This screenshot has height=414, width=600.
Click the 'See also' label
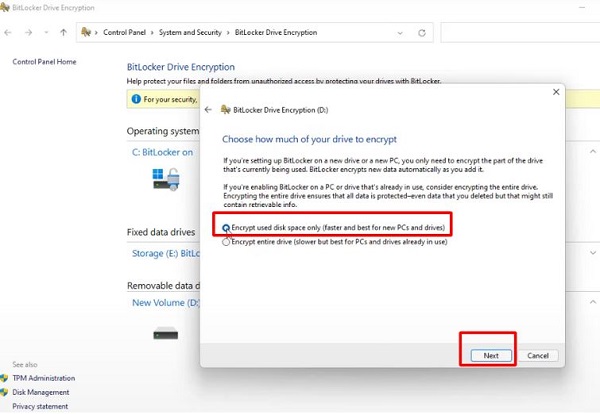[x=25, y=364]
